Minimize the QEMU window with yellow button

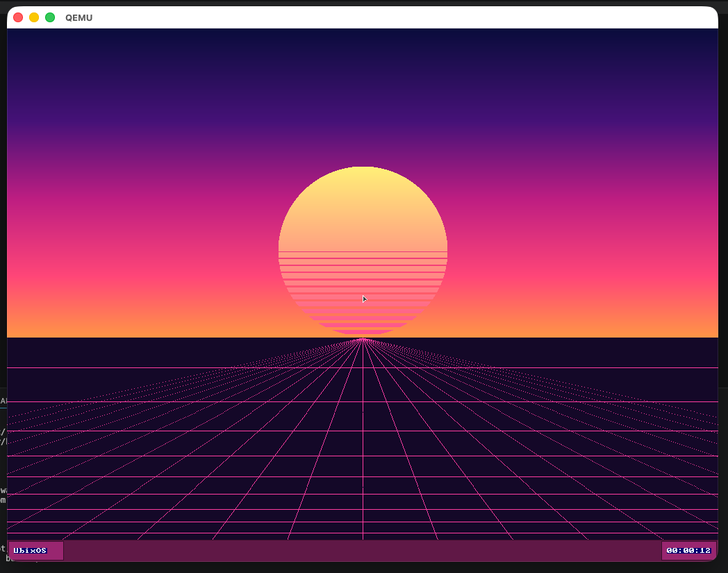pyautogui.click(x=34, y=17)
